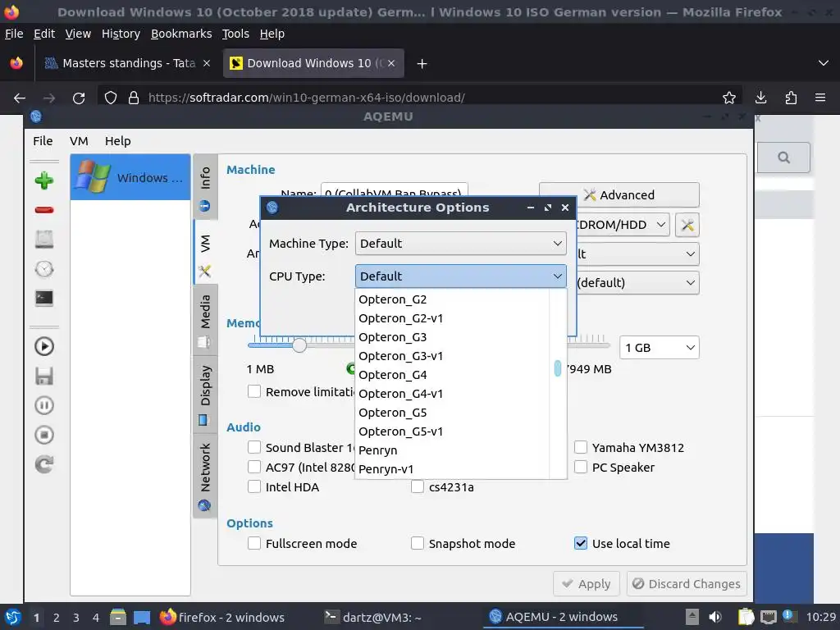Screen dimensions: 840x630
Task: Enable Yamaha YM3812 checkbox
Action: point(581,447)
